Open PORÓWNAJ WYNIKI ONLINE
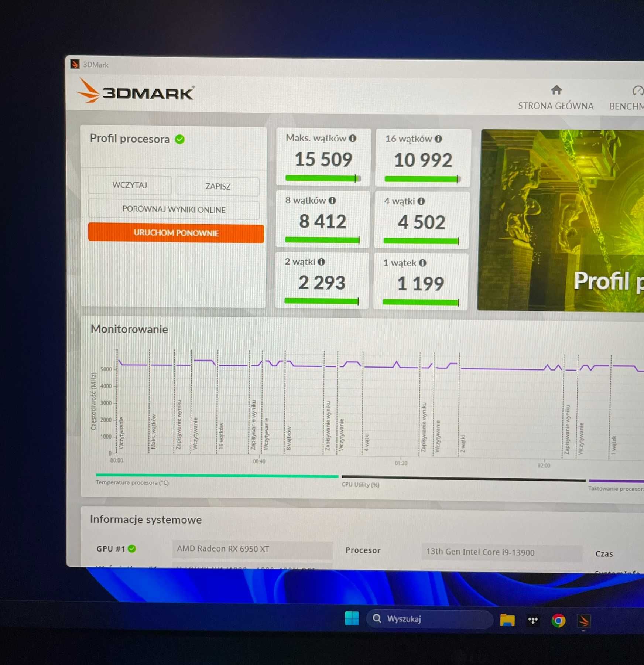 [174, 209]
